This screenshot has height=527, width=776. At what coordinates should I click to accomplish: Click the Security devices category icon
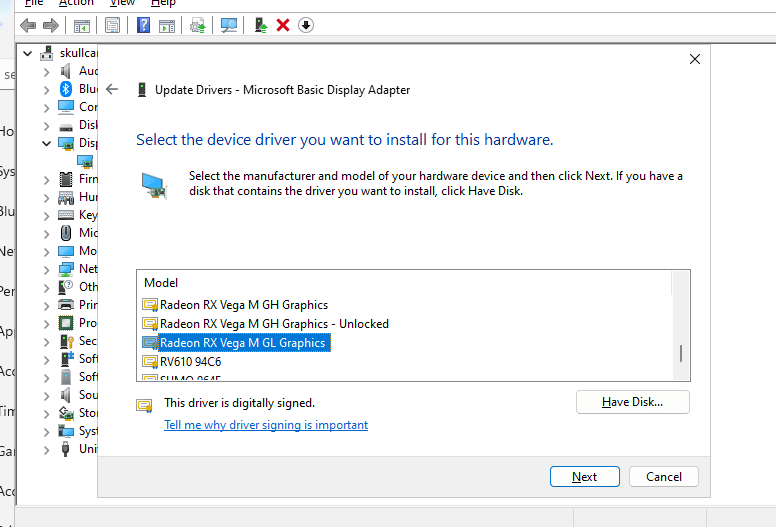66,340
